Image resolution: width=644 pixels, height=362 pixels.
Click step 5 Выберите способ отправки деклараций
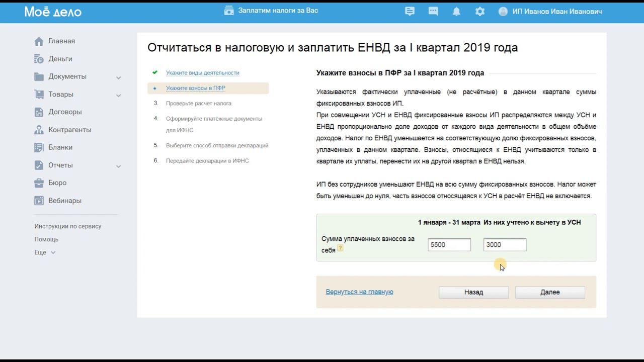coord(217,145)
